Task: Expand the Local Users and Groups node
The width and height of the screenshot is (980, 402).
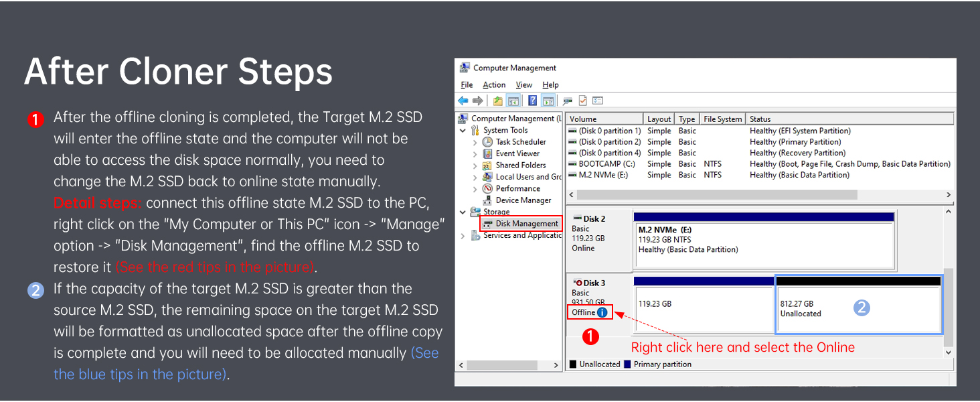Action: (x=475, y=177)
